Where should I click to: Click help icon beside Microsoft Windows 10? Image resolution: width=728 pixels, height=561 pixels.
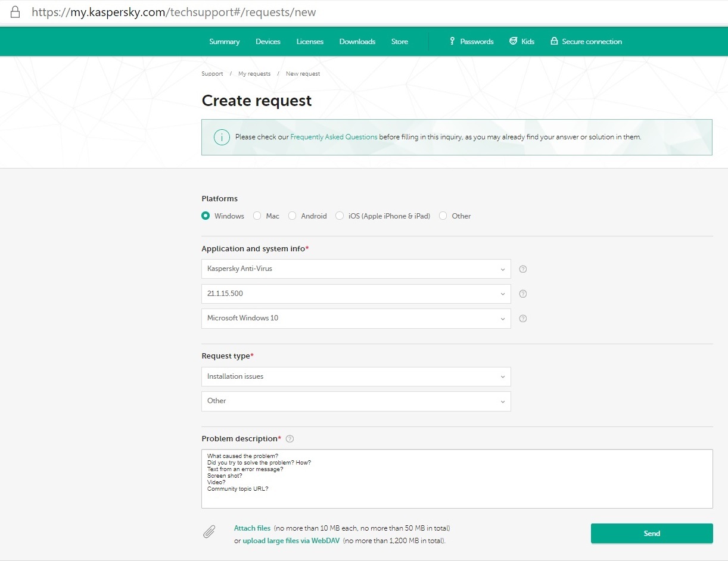point(523,319)
